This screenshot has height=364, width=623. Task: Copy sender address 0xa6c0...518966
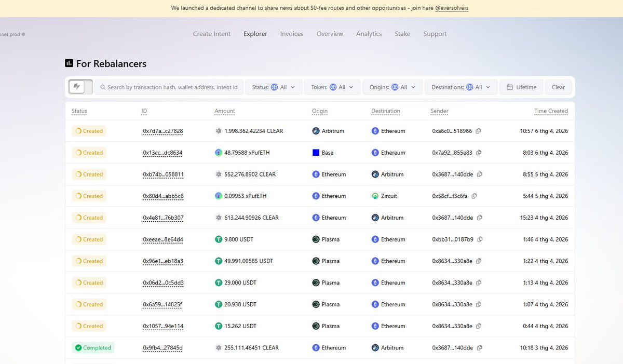click(478, 131)
